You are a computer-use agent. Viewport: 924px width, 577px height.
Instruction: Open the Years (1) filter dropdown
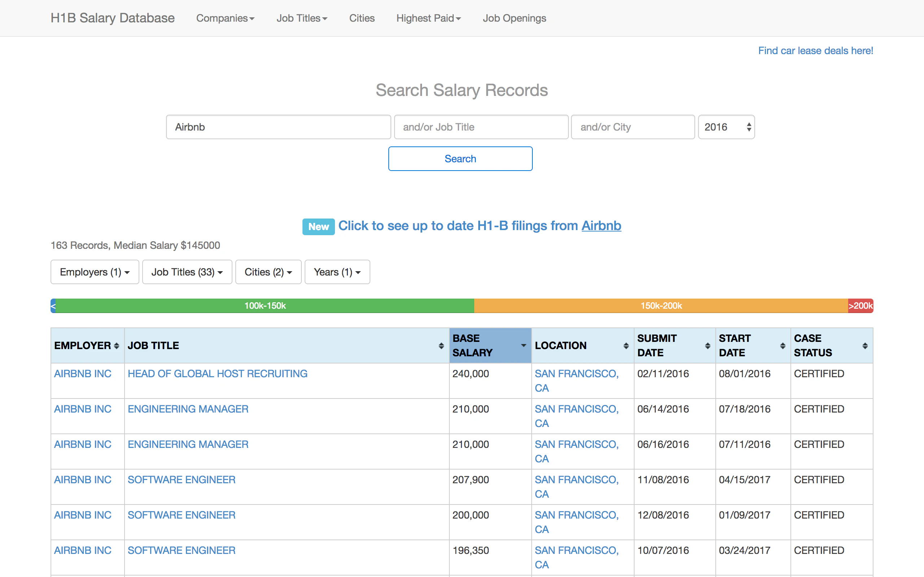point(337,272)
